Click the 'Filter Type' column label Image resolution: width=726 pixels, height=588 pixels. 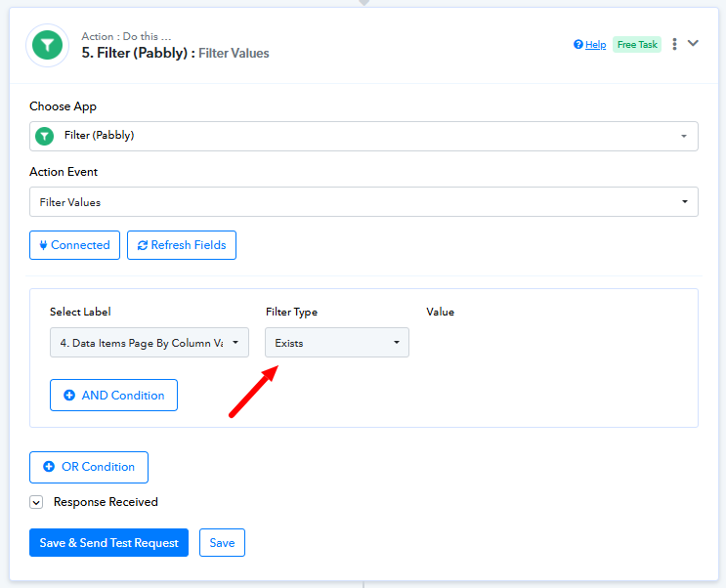point(291,312)
